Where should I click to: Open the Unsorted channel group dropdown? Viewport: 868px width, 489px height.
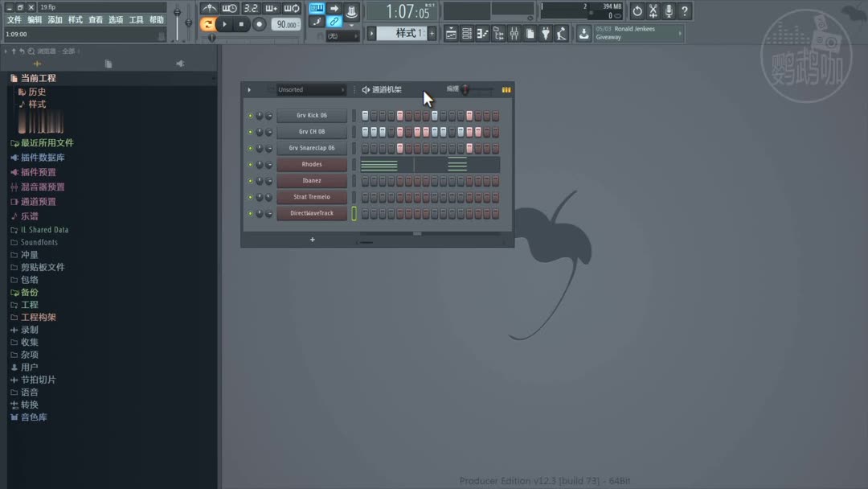tap(310, 89)
